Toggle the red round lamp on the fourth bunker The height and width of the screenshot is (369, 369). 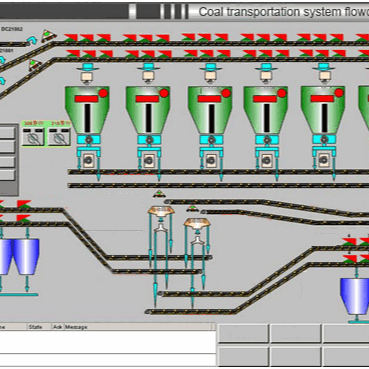pos(282,93)
